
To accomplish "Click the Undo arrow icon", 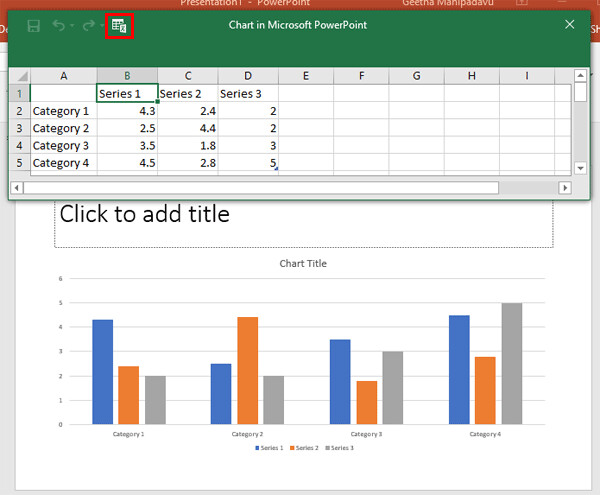I will tap(59, 25).
